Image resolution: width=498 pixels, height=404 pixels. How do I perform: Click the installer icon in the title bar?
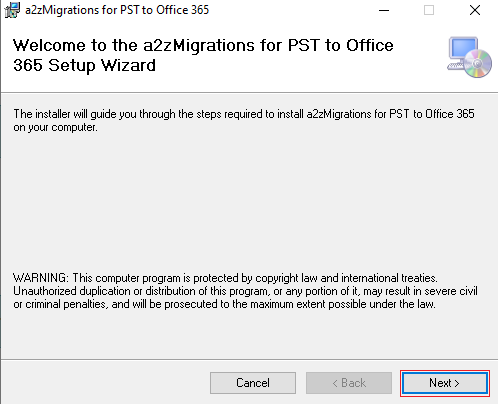tap(12, 10)
